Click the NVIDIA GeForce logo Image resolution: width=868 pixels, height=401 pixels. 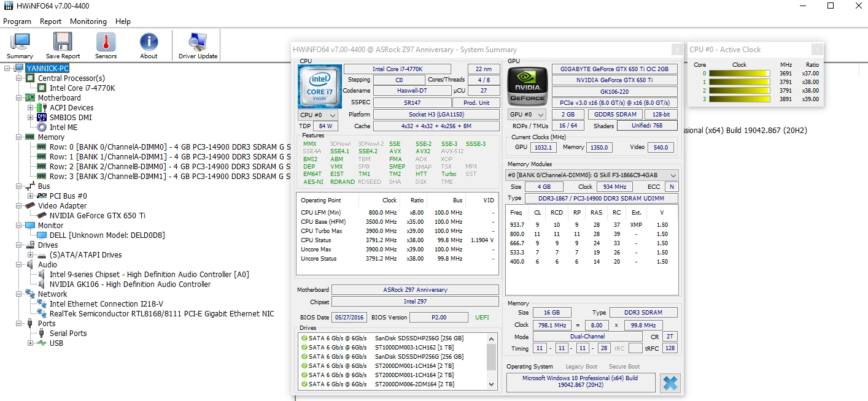(526, 86)
